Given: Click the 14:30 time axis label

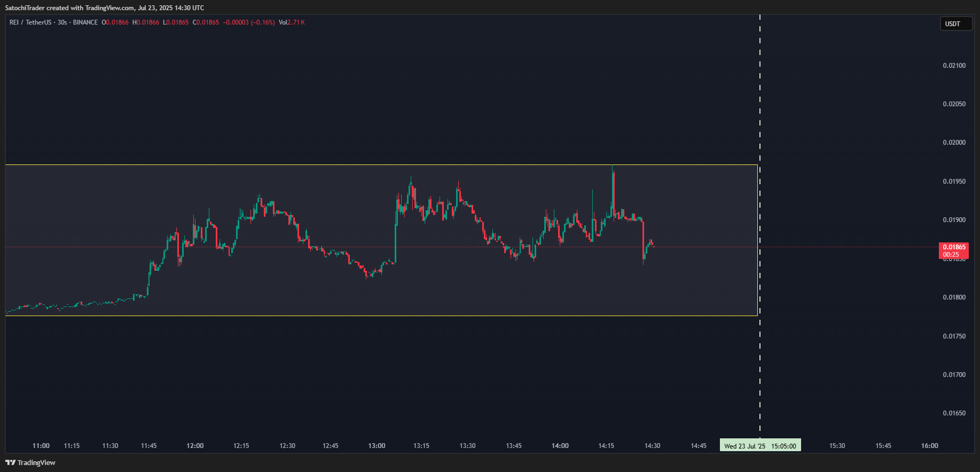Looking at the screenshot, I should (652, 446).
